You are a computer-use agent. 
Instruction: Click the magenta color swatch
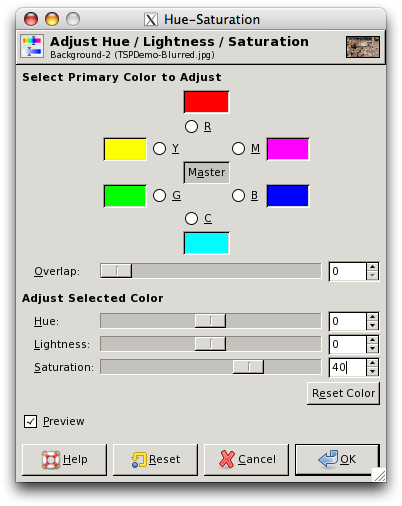[288, 149]
